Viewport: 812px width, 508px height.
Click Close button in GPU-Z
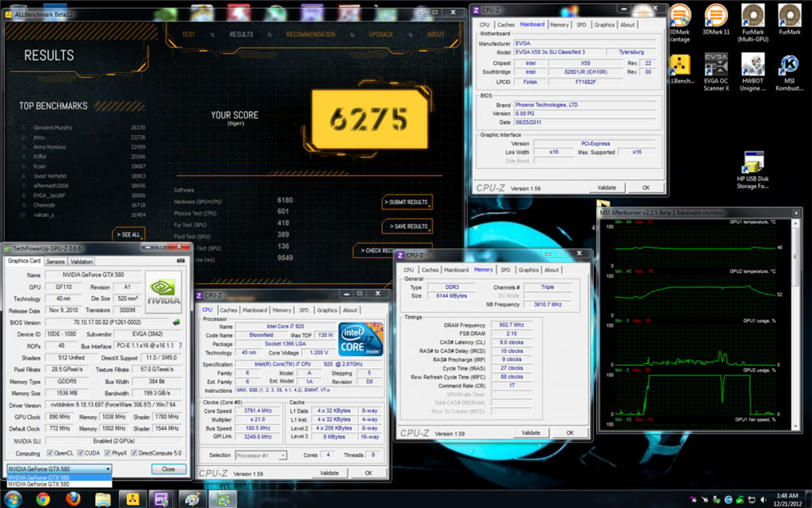168,468
